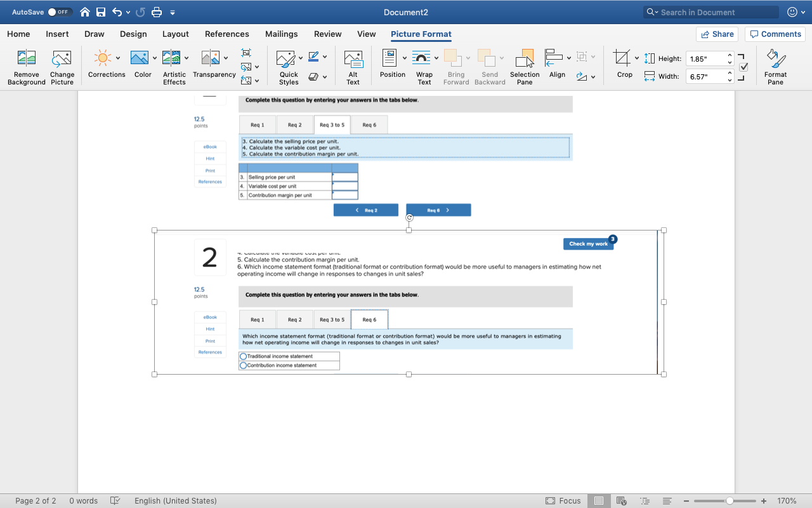Viewport: 812px width, 508px height.
Task: Click the Remove Background icon
Action: pos(26,58)
